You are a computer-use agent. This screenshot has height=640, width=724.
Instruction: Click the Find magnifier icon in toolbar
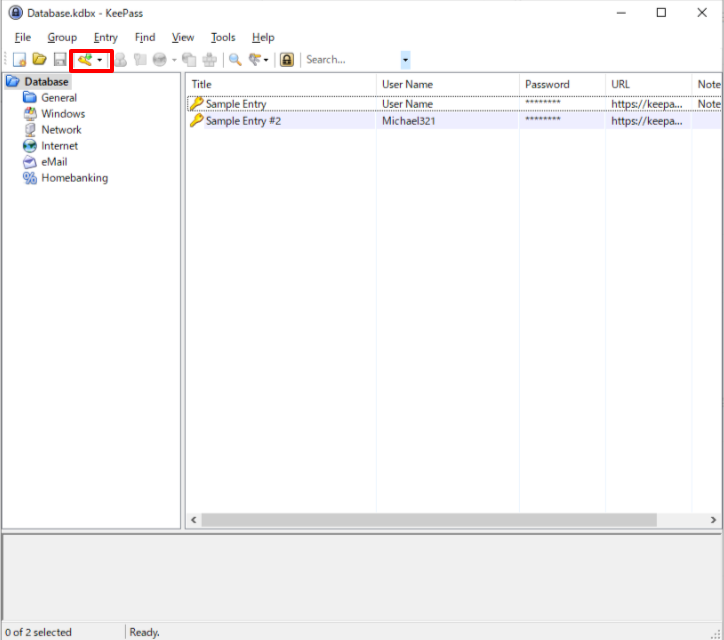(x=235, y=60)
